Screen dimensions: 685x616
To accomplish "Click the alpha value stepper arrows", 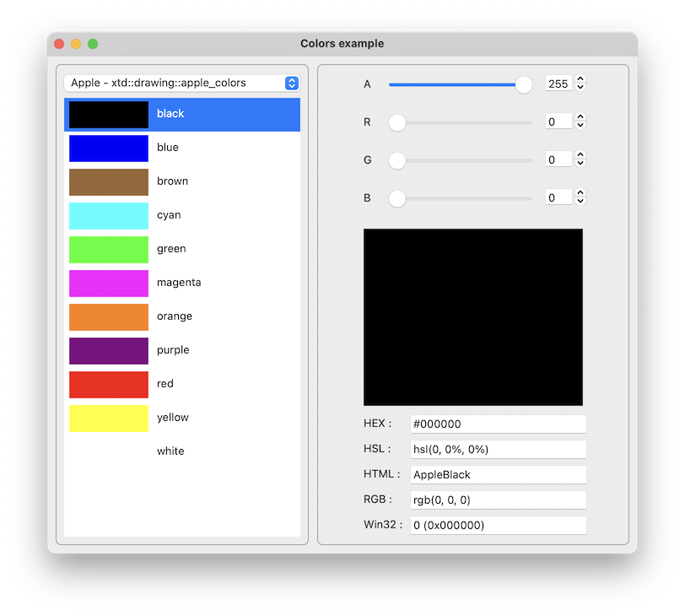I will tap(580, 84).
